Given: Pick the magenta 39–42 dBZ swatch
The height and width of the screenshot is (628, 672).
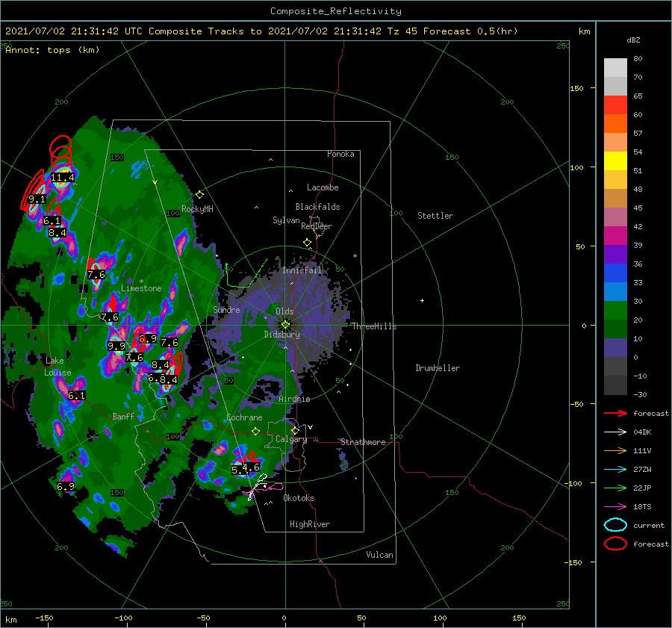Looking at the screenshot, I should tap(615, 236).
